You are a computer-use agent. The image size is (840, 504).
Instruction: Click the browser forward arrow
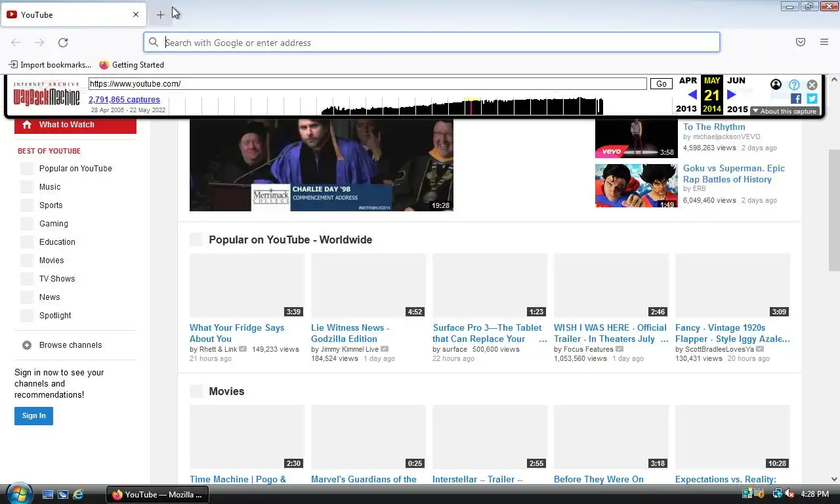[39, 43]
